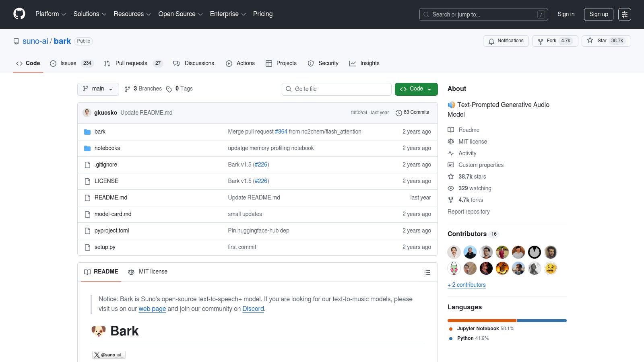The width and height of the screenshot is (644, 362).
Task: Click the orange Jupyter Notebook language bar
Action: pyautogui.click(x=481, y=321)
